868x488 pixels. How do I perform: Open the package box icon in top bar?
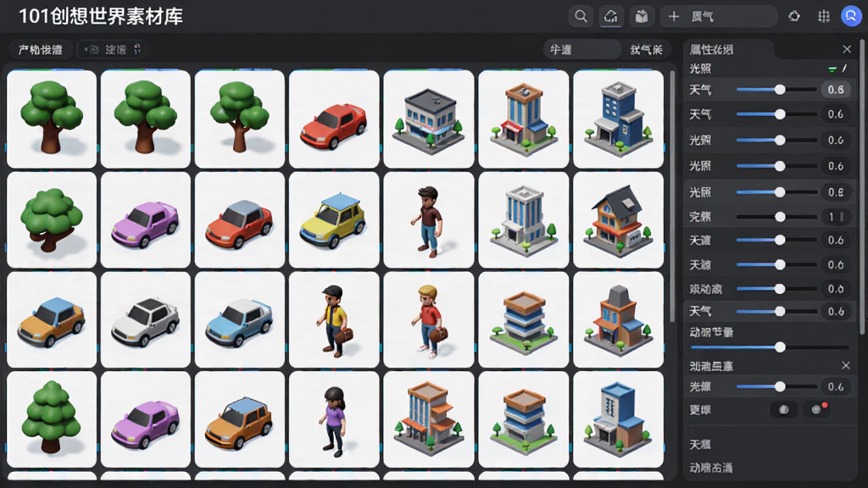click(642, 16)
